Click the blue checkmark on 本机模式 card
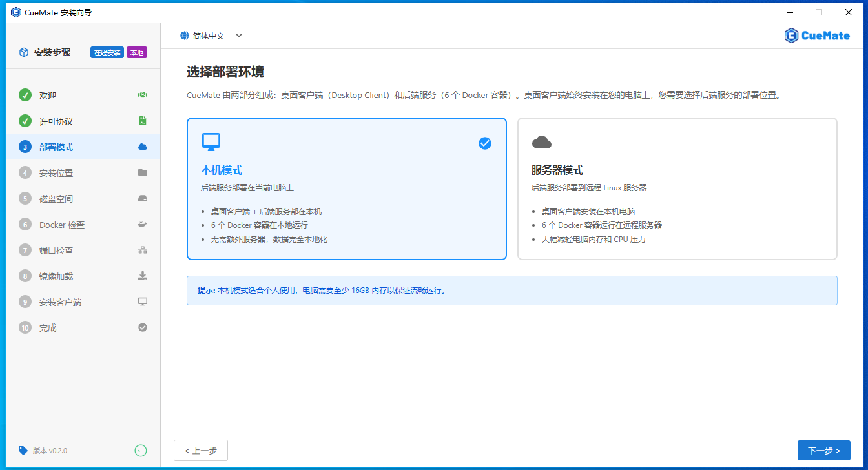Viewport: 868px width, 470px height. (485, 143)
